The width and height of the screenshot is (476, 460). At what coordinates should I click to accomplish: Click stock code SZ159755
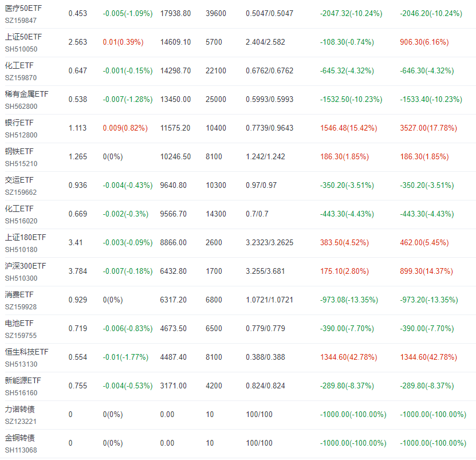coord(21,336)
